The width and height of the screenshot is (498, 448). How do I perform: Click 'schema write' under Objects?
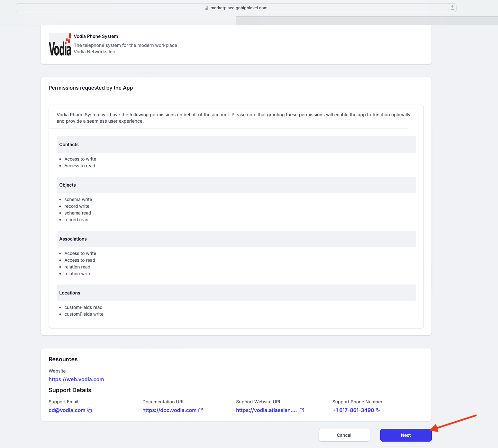click(78, 199)
